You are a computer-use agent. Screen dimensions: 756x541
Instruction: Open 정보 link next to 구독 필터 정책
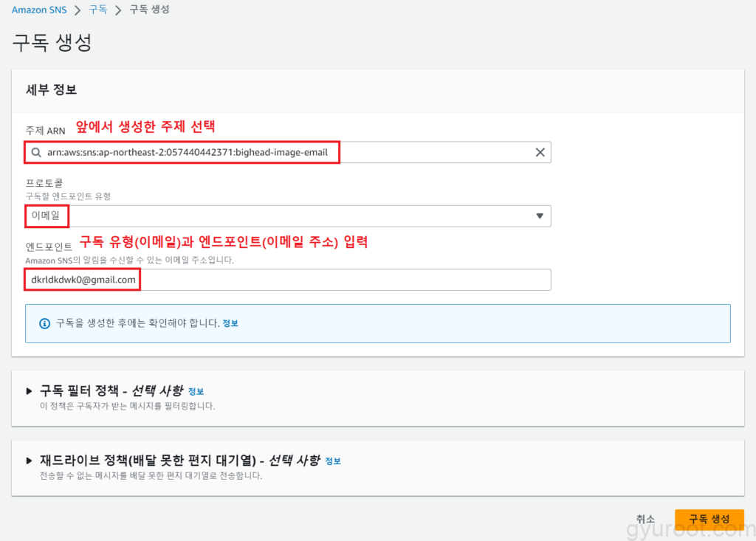[x=196, y=391]
